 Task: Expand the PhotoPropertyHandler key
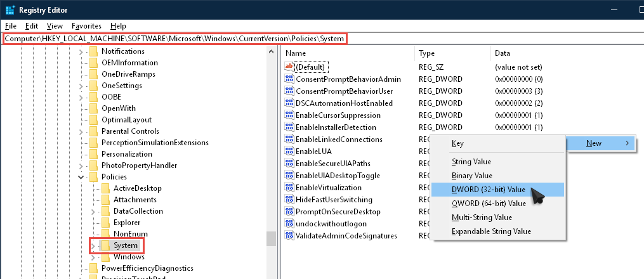point(81,165)
